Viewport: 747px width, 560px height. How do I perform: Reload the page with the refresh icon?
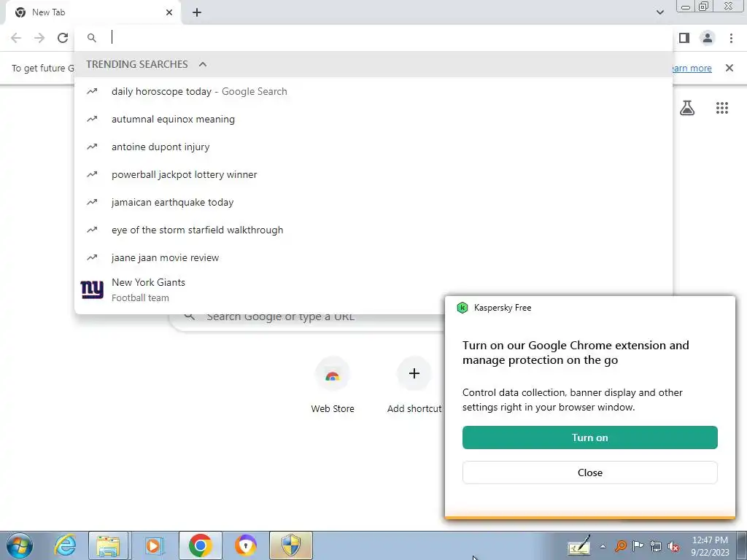[x=63, y=38]
